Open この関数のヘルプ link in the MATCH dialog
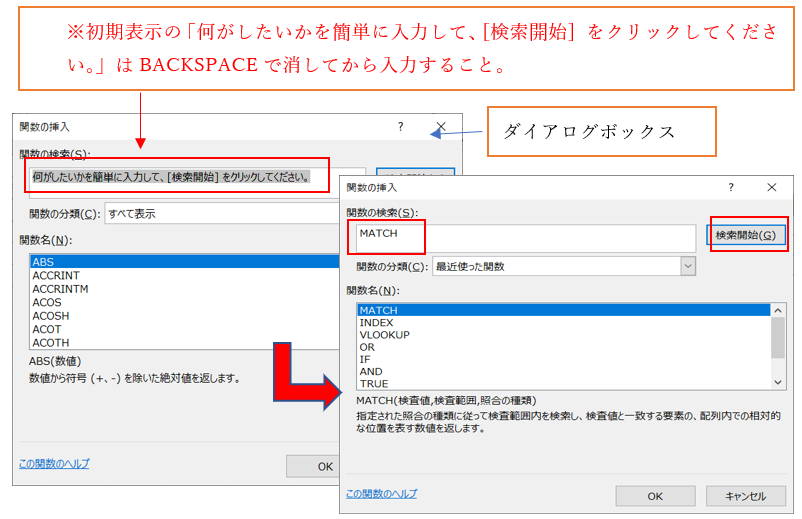 381,494
